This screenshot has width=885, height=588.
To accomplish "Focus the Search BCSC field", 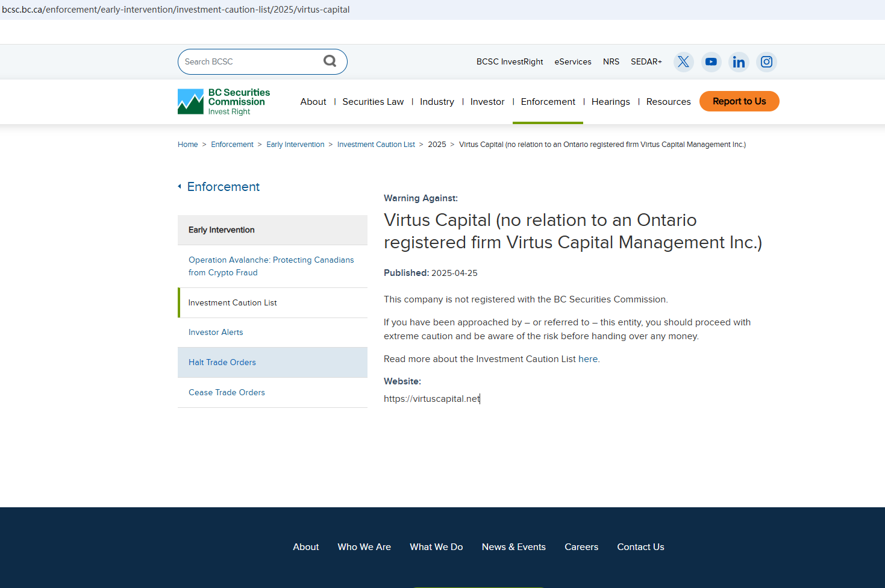I will [263, 61].
